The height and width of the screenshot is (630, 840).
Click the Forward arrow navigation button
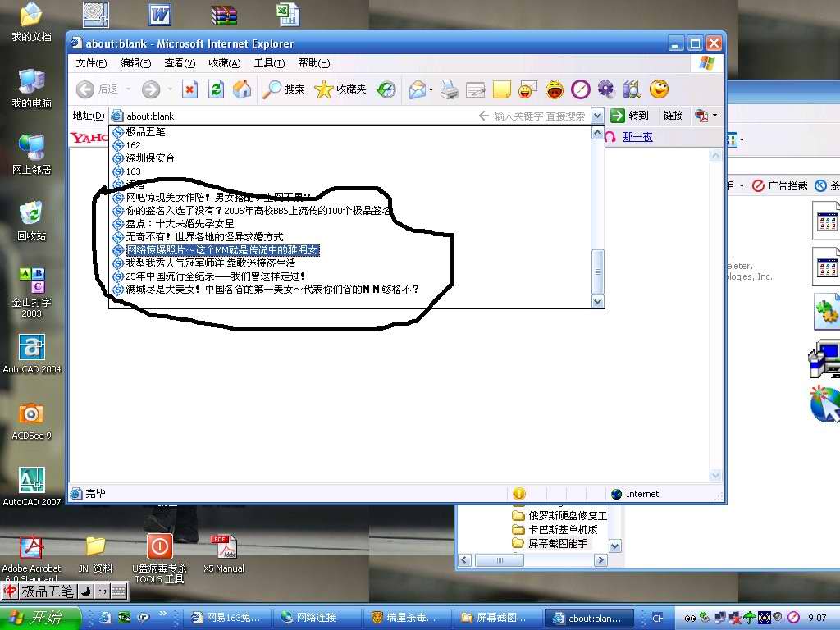pos(151,89)
